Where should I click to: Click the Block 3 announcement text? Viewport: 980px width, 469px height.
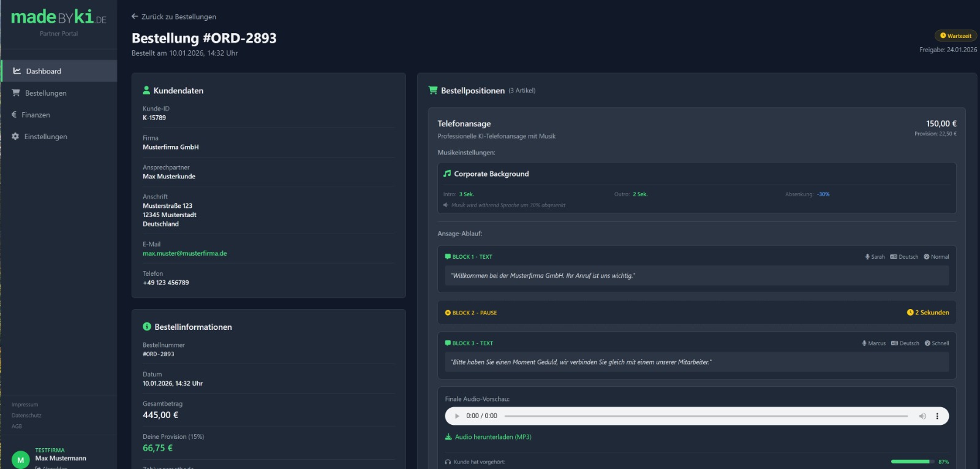pyautogui.click(x=581, y=362)
